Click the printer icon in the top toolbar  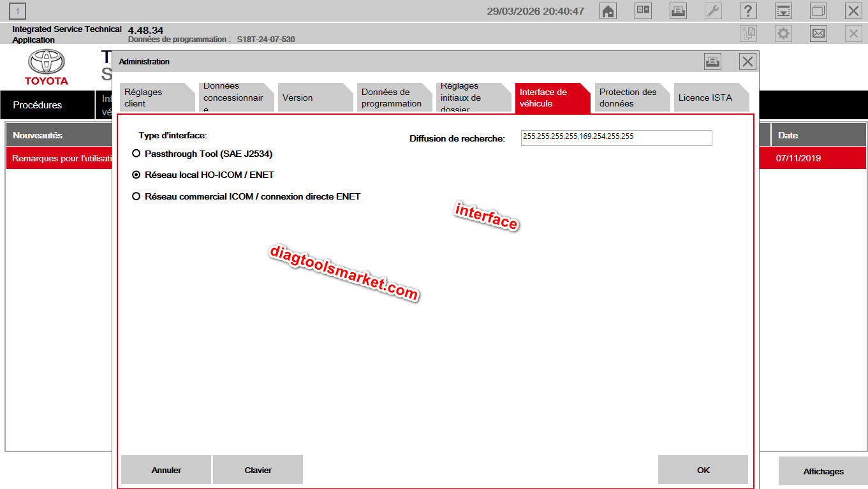click(678, 11)
